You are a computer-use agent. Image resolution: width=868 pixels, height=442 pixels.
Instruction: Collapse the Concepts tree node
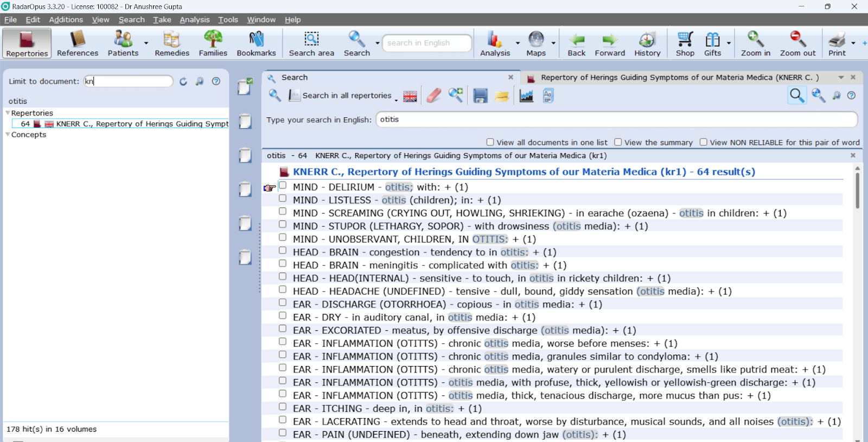[x=8, y=135]
